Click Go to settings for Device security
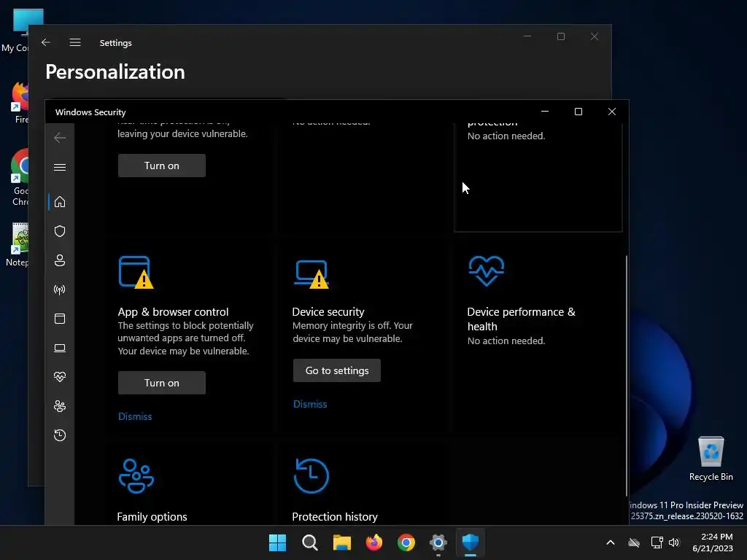The image size is (747, 560). point(337,370)
